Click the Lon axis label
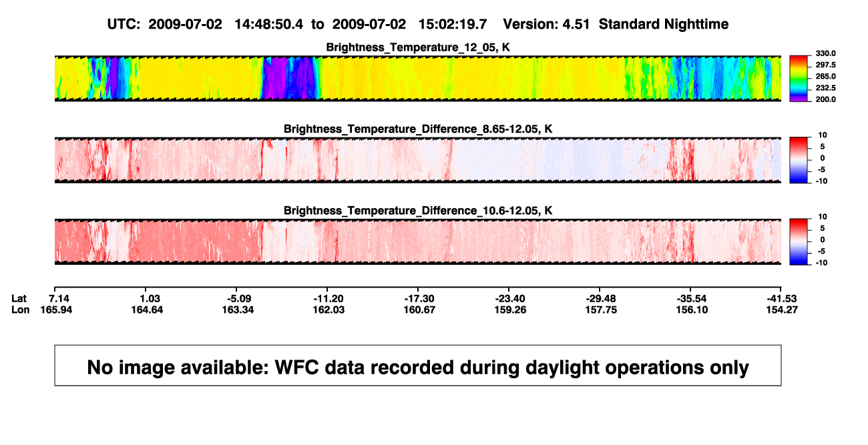The image size is (868, 445). coord(20,310)
